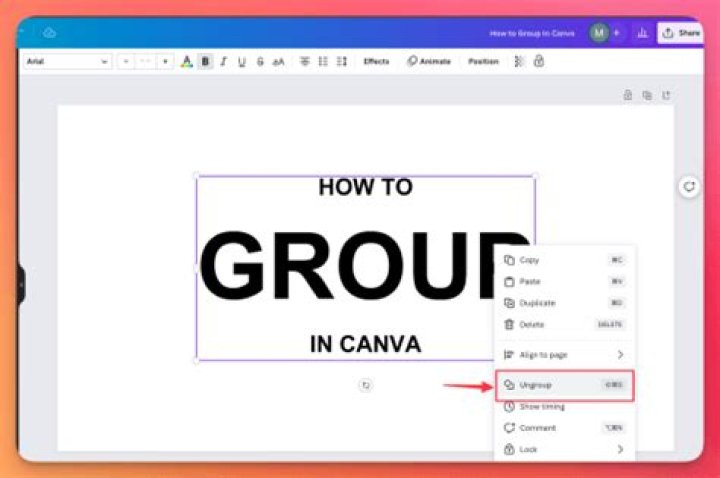Toggle uppercase aA formatting
Image resolution: width=720 pixels, height=478 pixels.
pos(279,62)
